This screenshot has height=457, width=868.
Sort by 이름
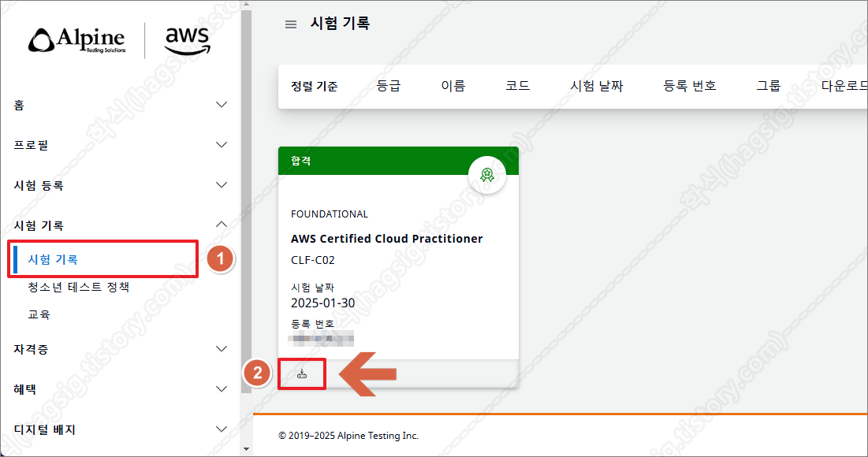[453, 86]
